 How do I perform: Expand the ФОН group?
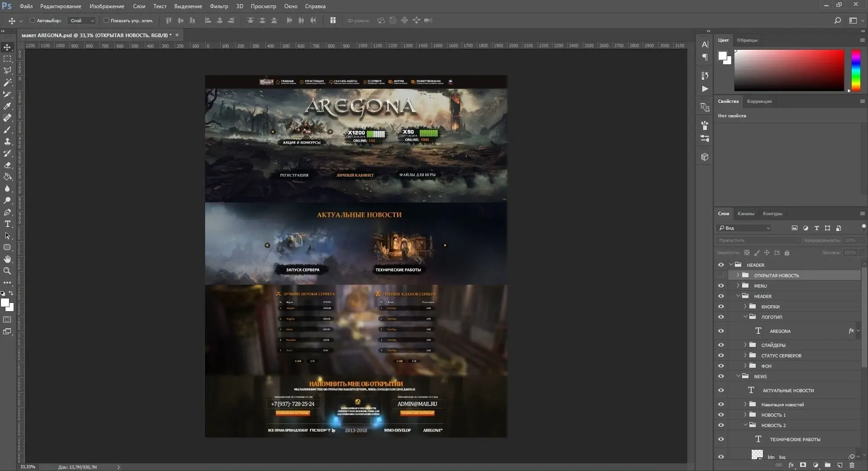pos(745,366)
